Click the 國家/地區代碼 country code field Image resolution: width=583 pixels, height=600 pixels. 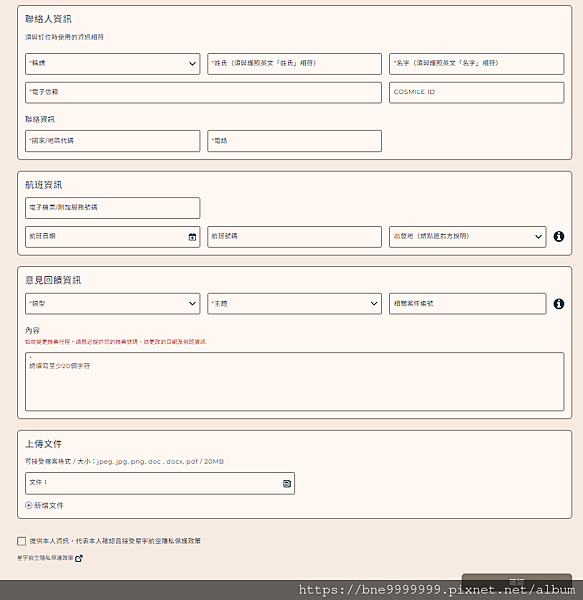coord(112,141)
